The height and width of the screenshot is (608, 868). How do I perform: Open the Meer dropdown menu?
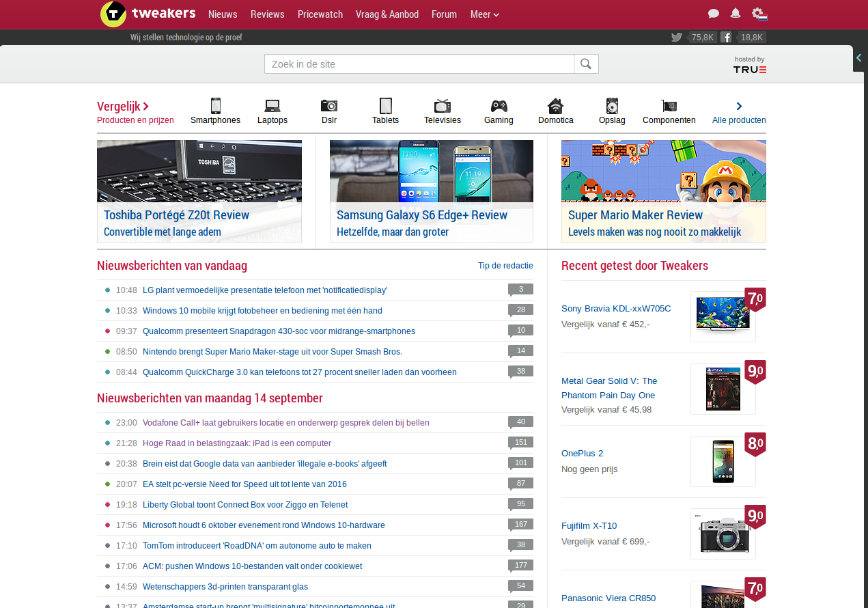tap(484, 14)
